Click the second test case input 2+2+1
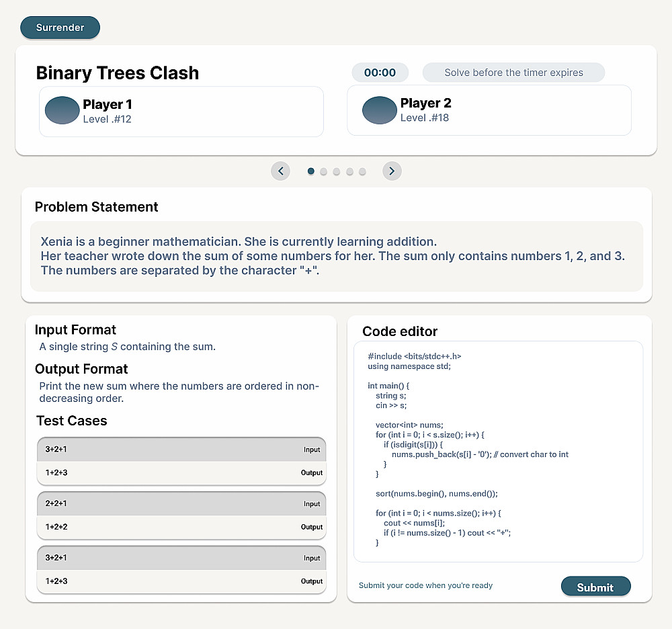Screen dimensions: 672x629 (x=181, y=503)
